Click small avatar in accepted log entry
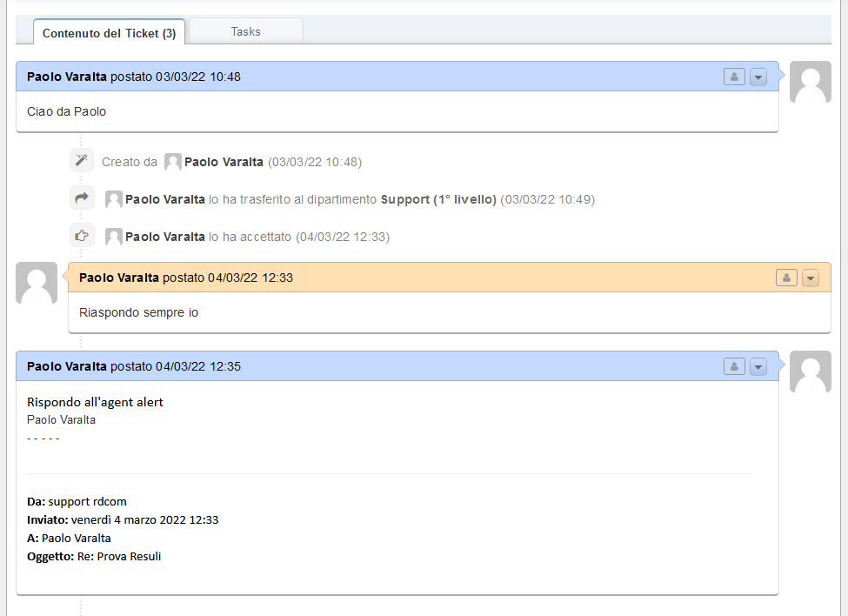Image resolution: width=848 pixels, height=616 pixels. click(114, 237)
